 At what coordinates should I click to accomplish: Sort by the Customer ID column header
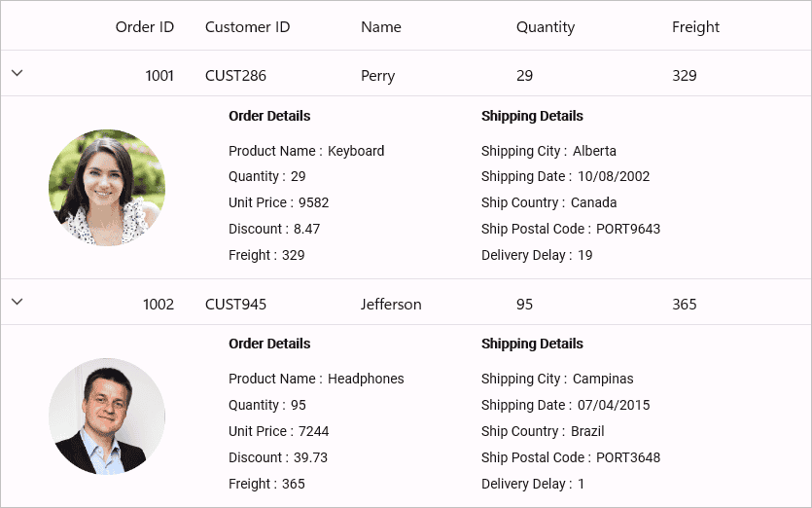pos(248,27)
